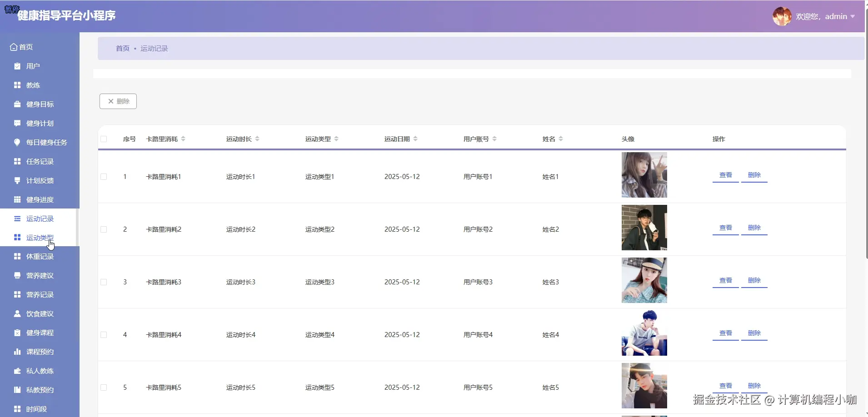Sort the table by 运动日期
The height and width of the screenshot is (417, 868).
(x=416, y=139)
